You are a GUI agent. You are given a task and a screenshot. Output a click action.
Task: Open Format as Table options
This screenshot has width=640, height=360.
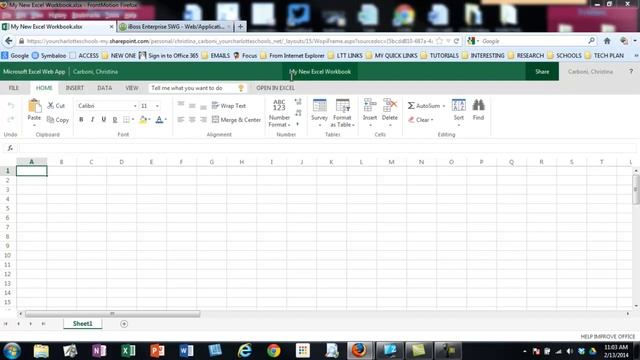pyautogui.click(x=342, y=113)
